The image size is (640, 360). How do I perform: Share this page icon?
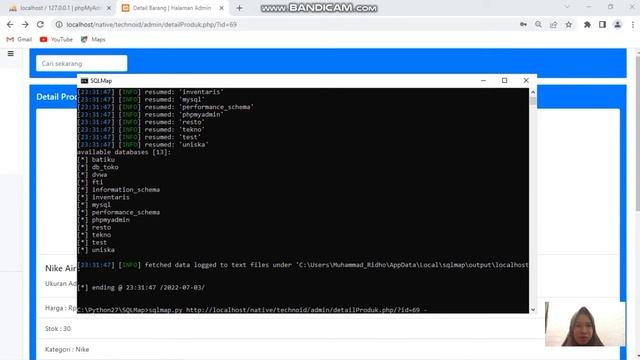553,24
